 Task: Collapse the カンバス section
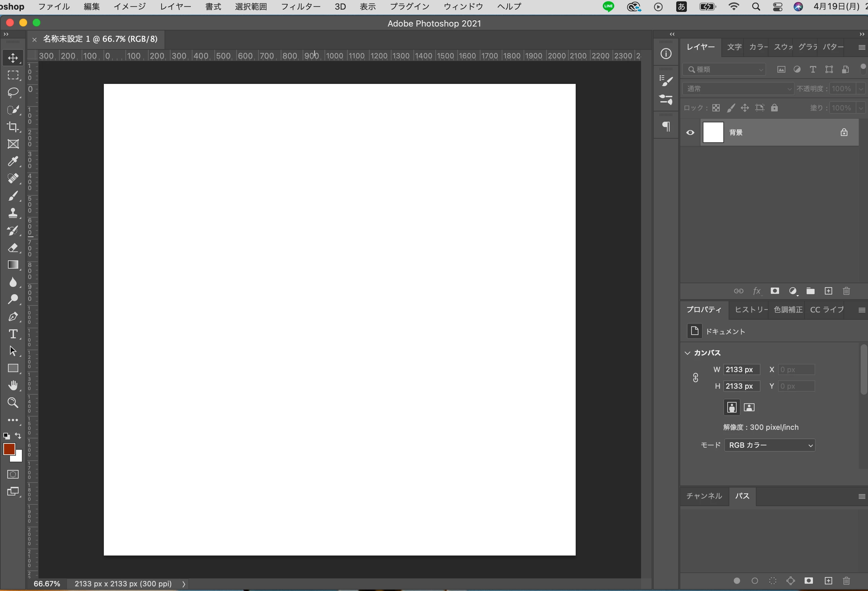(687, 353)
